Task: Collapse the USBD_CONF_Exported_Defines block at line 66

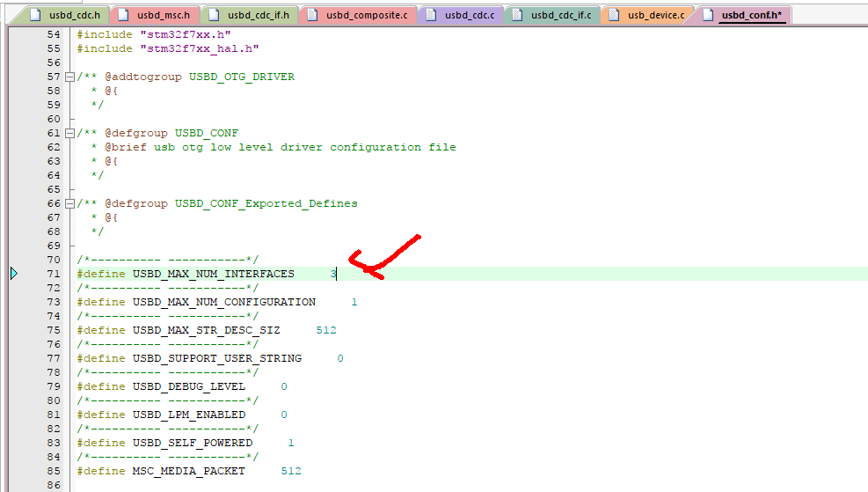Action: [69, 204]
